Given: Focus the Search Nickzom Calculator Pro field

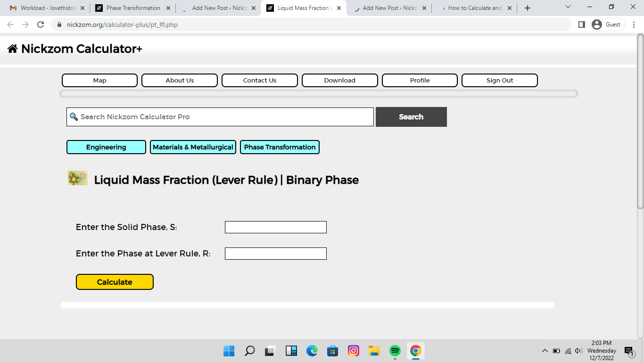Looking at the screenshot, I should (x=220, y=117).
